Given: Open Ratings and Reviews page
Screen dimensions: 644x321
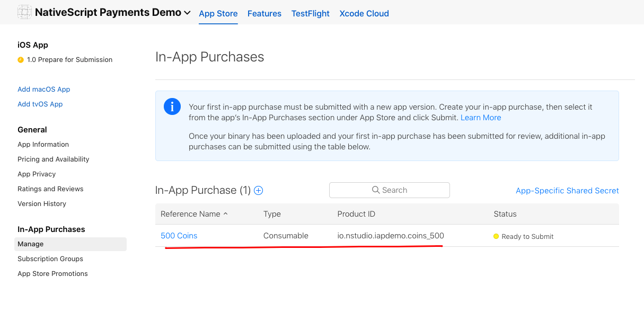Looking at the screenshot, I should pos(50,189).
